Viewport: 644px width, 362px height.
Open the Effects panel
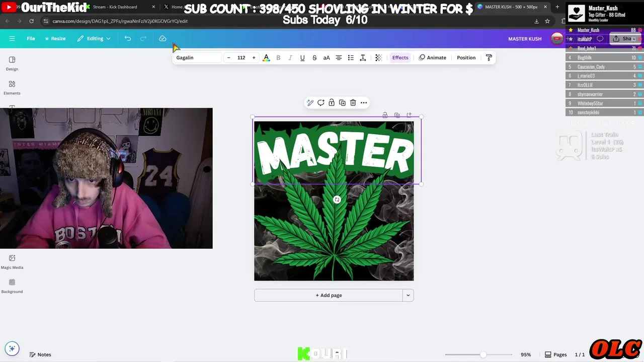coord(400,58)
